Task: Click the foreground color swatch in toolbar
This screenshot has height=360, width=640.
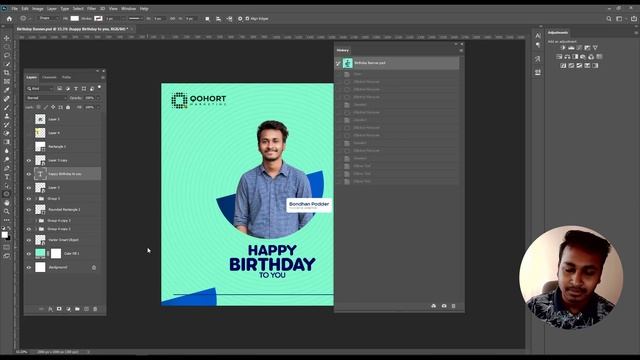Action: [4, 235]
